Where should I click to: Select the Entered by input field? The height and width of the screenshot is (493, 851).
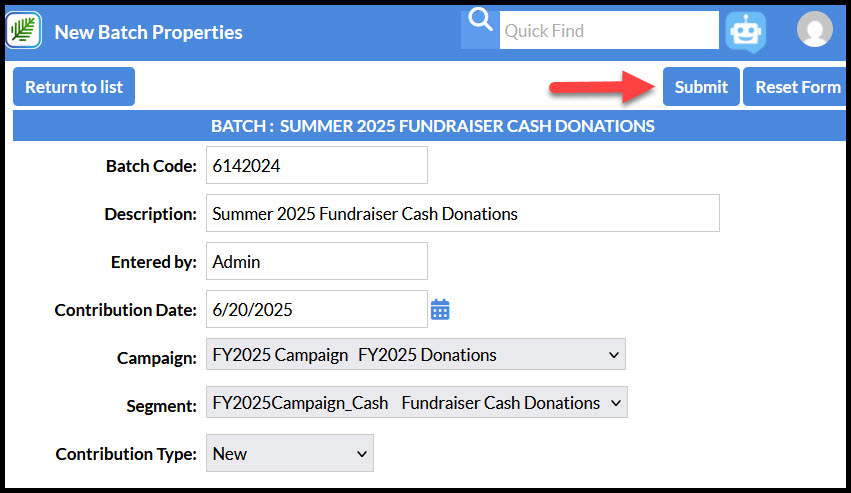pyautogui.click(x=317, y=261)
